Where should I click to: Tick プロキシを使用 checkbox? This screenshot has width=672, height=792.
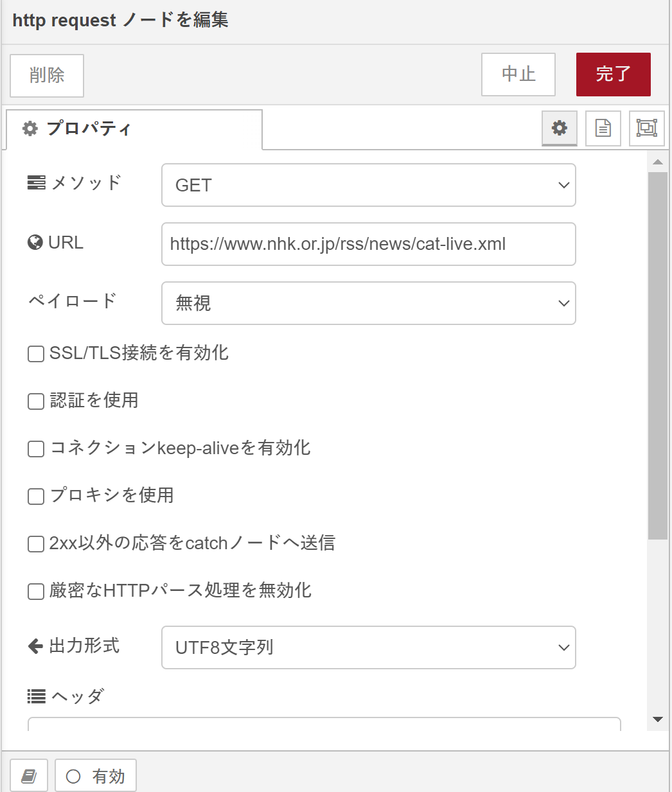[x=36, y=496]
